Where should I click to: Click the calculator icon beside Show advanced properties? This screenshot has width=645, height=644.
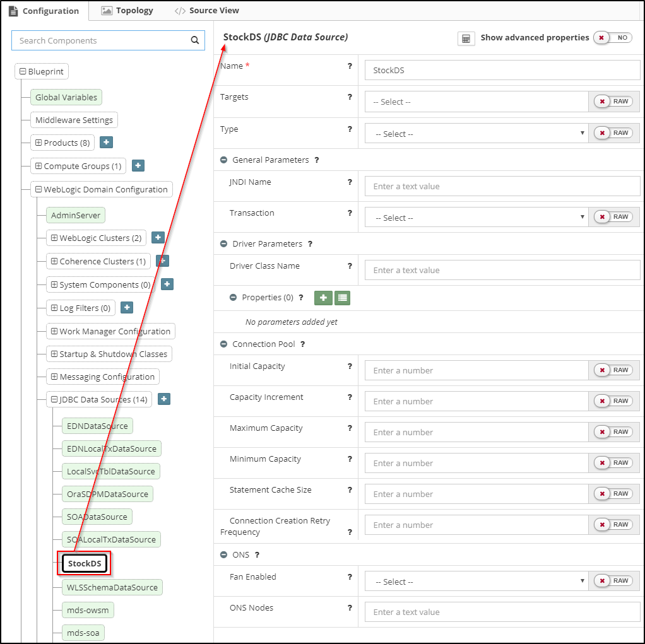[466, 38]
